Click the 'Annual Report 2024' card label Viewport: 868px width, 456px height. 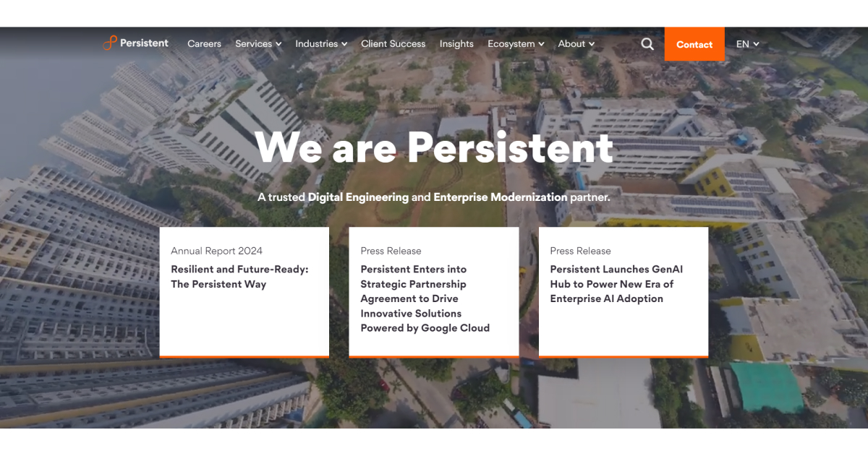[216, 251]
